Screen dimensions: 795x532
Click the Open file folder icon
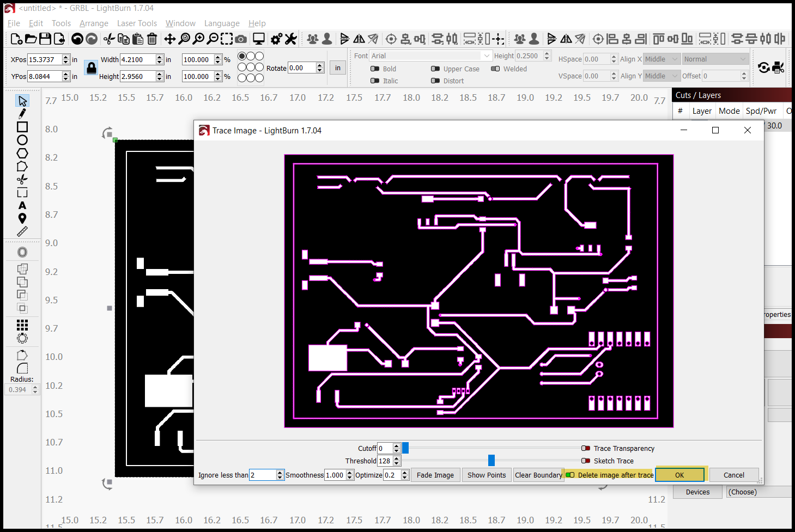(31, 39)
